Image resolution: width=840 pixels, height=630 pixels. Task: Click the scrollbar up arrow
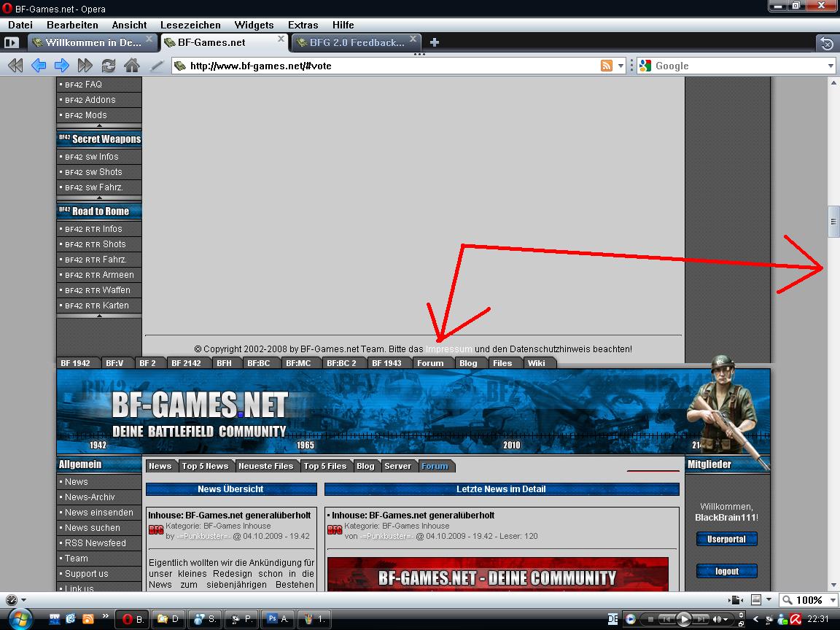point(833,82)
